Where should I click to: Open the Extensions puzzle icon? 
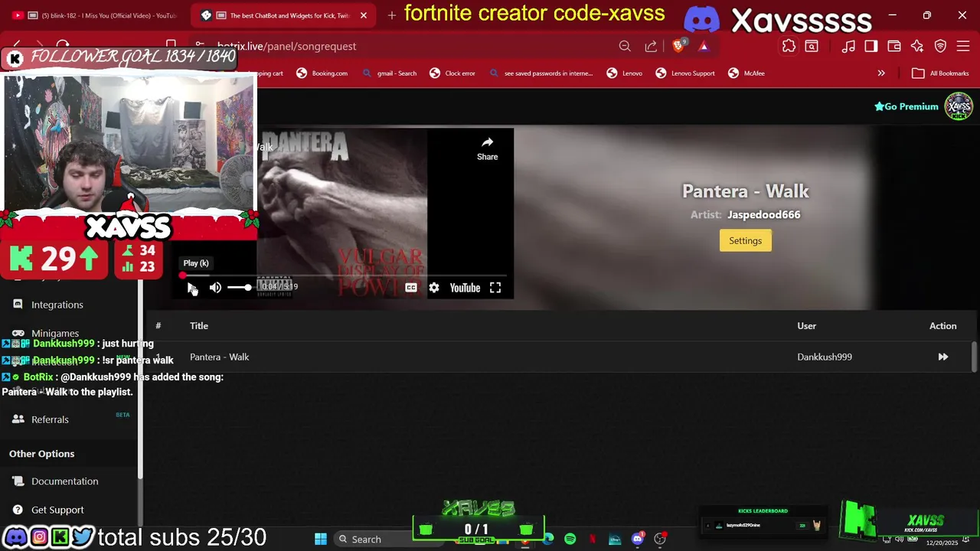pyautogui.click(x=789, y=47)
